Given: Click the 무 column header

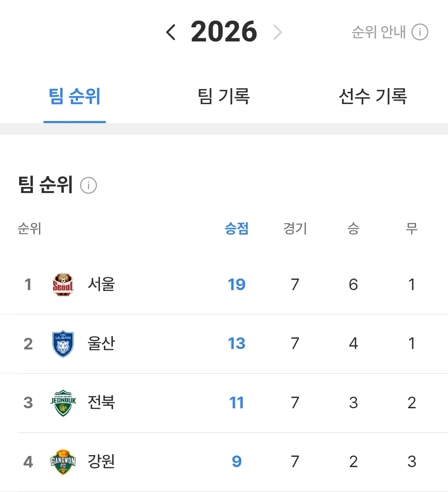Looking at the screenshot, I should [411, 228].
